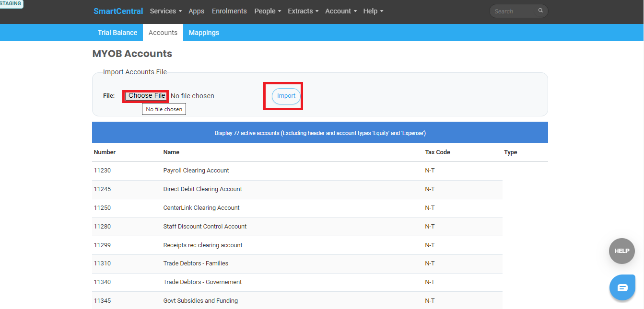This screenshot has height=309, width=644.
Task: Expand the Account dropdown menu
Action: (x=341, y=11)
